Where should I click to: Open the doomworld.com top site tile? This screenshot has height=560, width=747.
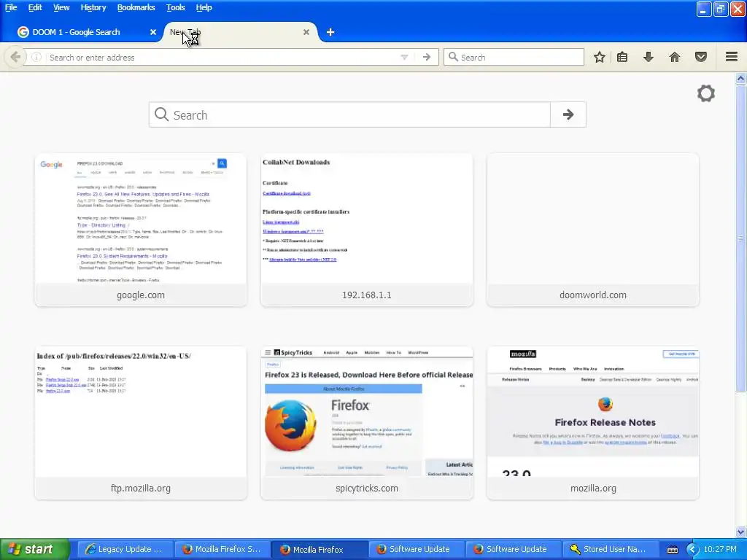click(592, 230)
